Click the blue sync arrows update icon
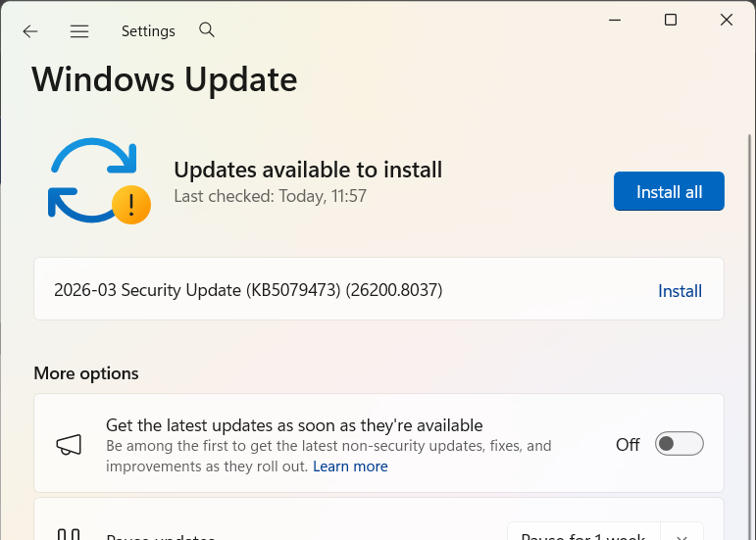The image size is (756, 540). [90, 178]
